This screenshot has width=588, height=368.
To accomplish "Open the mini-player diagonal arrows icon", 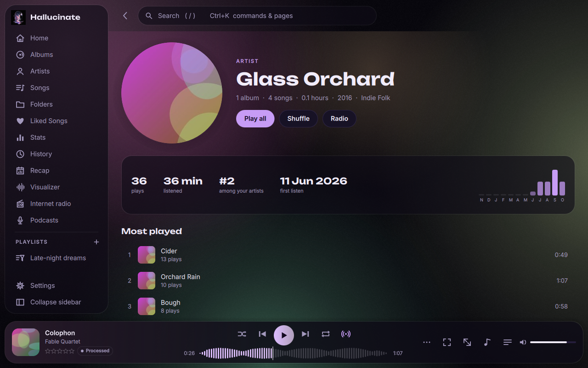I will 467,342.
